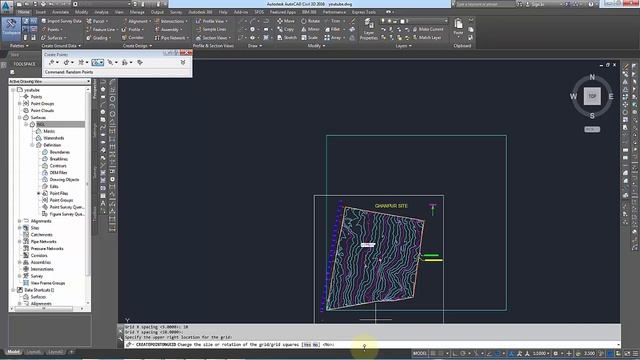The width and height of the screenshot is (640, 360).
Task: Select Watersheds under surface
Action: point(53,138)
